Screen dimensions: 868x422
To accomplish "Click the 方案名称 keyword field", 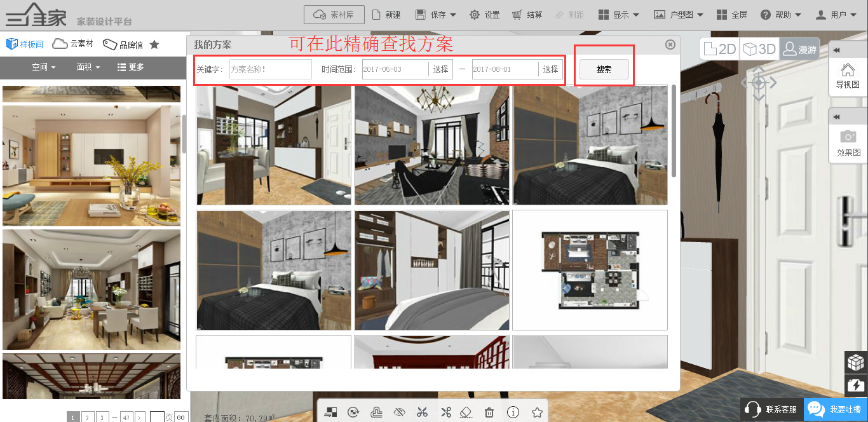I will 271,69.
